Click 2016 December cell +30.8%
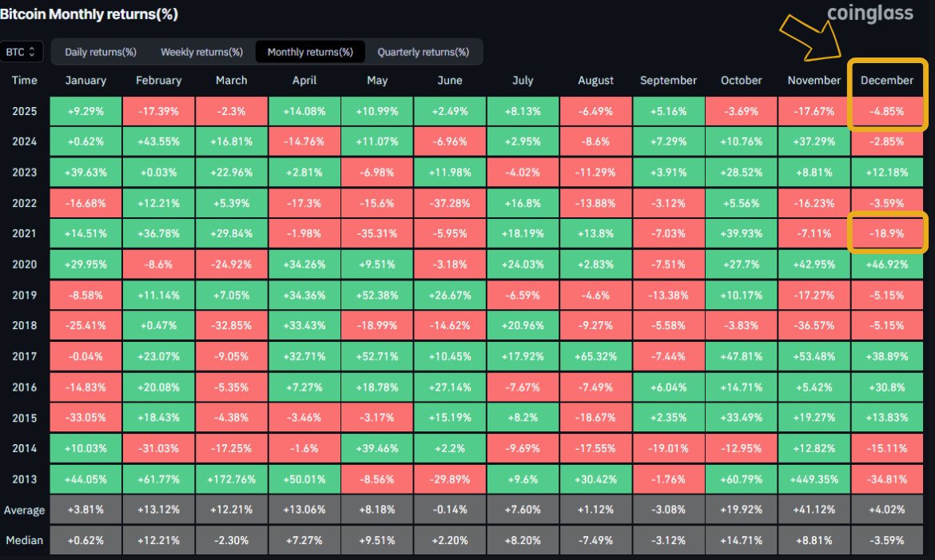 click(x=887, y=387)
